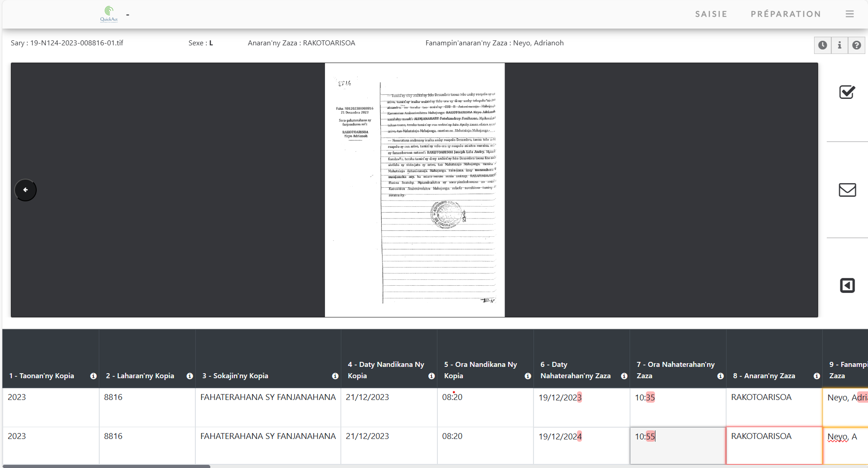868x468 pixels.
Task: Validate the record with the checkmark icon
Action: click(848, 92)
